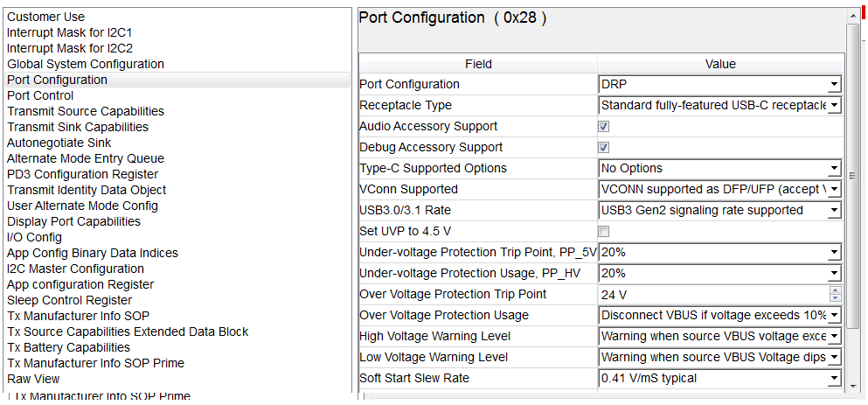Uncheck Debug Accessory Support checkbox
Image resolution: width=868 pixels, height=405 pixels.
coord(604,147)
